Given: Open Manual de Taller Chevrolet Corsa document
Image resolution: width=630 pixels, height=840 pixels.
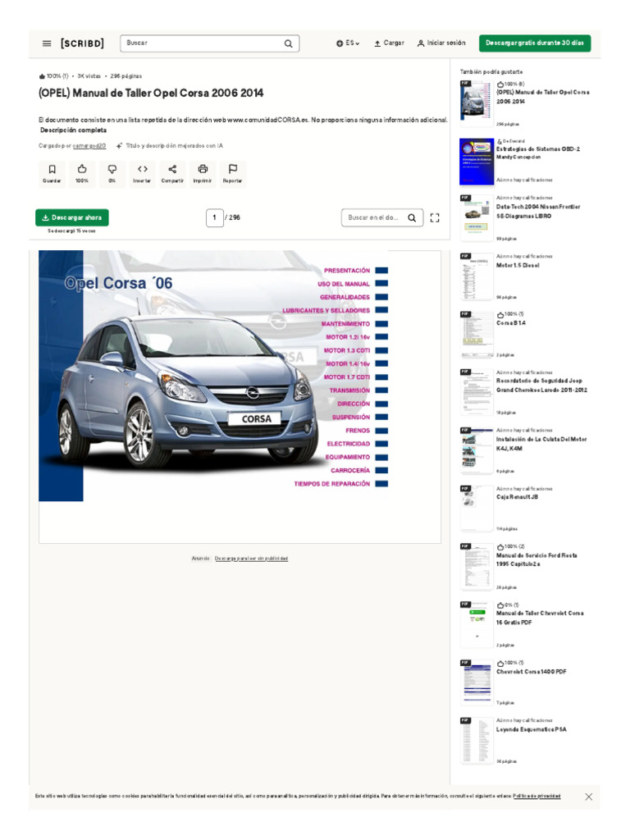Looking at the screenshot, I should [540, 618].
